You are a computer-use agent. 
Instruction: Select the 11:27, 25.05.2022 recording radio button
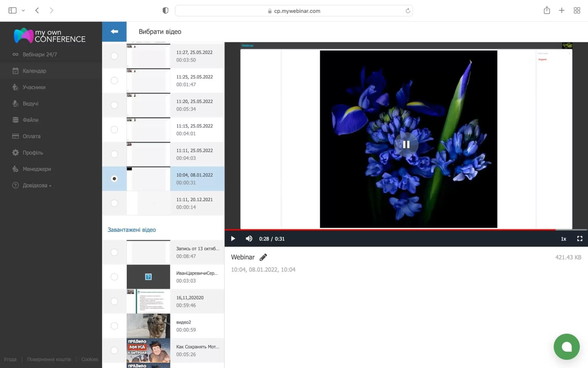pos(114,56)
